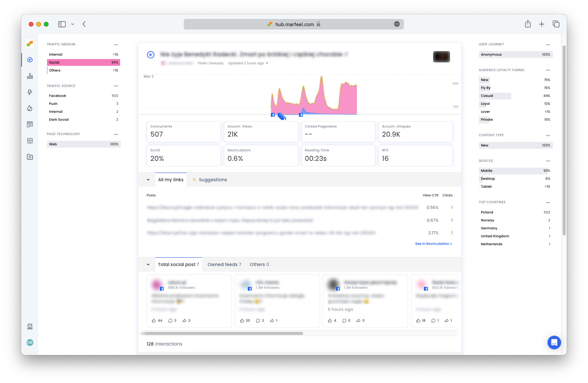This screenshot has height=383, width=588.
Task: Open the heart folder favorites icon
Action: [30, 157]
